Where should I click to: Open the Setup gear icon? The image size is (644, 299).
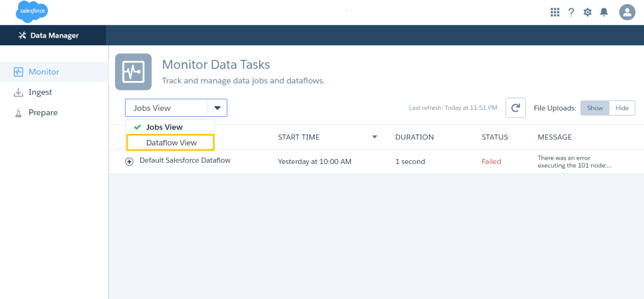(587, 13)
